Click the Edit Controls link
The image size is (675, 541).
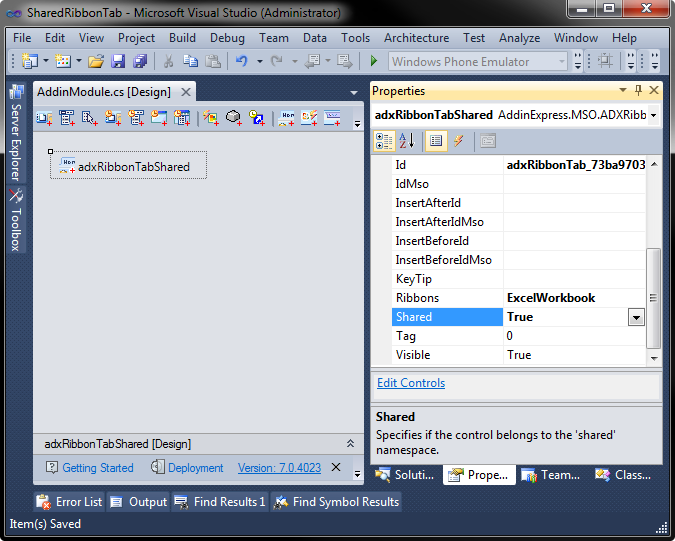[x=411, y=383]
